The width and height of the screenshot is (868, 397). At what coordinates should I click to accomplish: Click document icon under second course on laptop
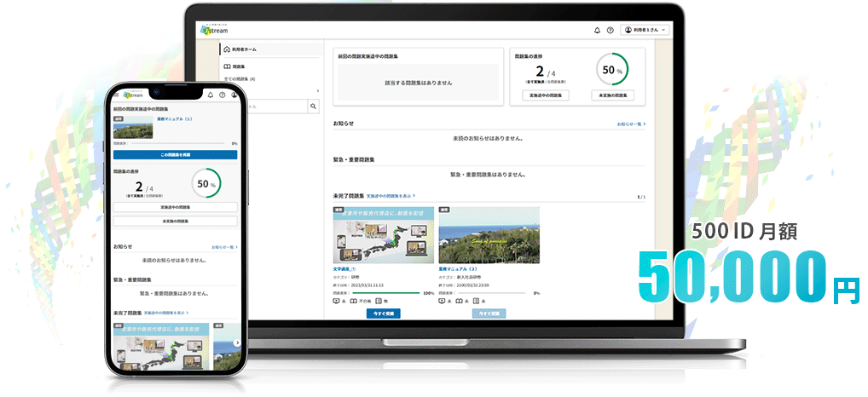pyautogui.click(x=476, y=302)
